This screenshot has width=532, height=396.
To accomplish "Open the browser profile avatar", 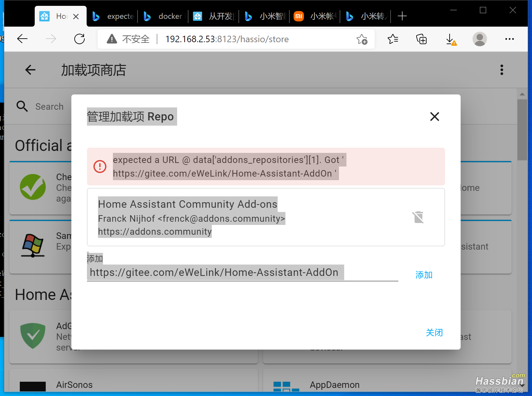I will coord(479,39).
